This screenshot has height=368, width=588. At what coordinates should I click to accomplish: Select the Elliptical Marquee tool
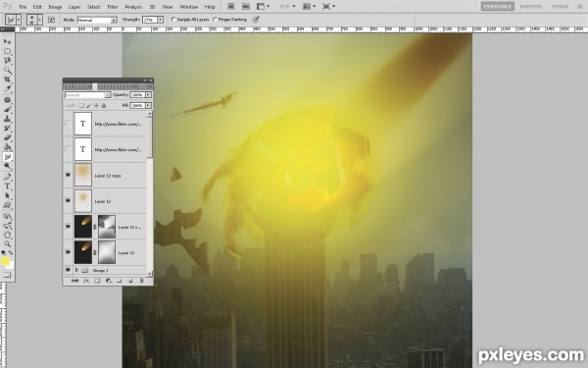(x=7, y=51)
